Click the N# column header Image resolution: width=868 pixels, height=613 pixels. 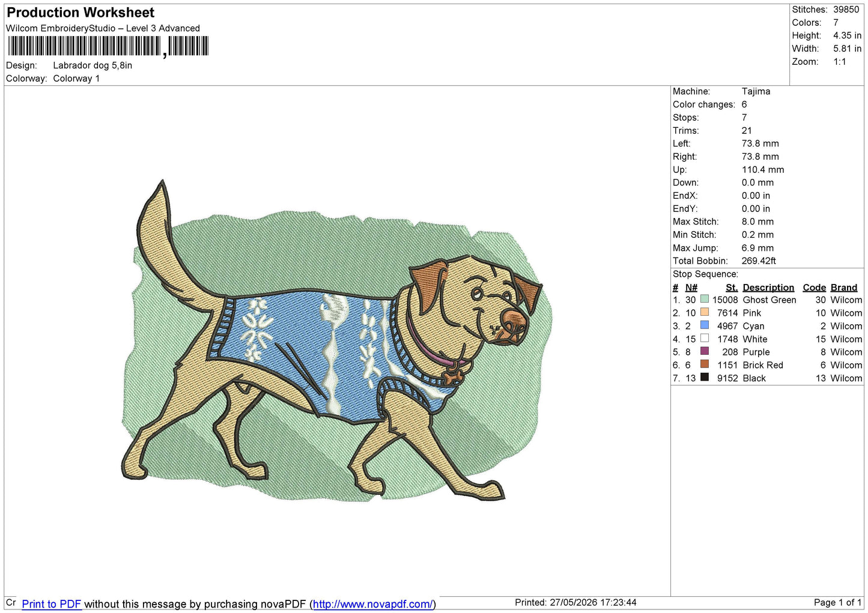(x=691, y=288)
